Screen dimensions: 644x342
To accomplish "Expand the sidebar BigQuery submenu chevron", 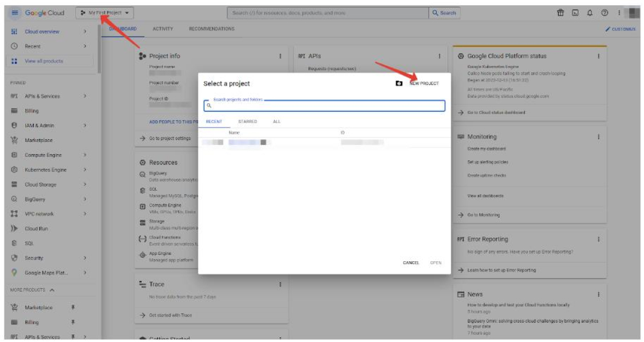I will pyautogui.click(x=85, y=199).
